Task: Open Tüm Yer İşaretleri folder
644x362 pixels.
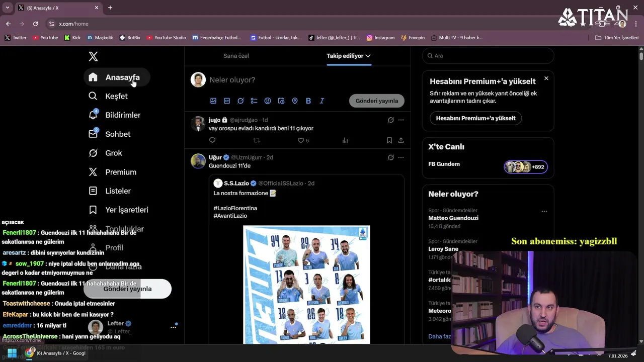Action: click(x=617, y=37)
